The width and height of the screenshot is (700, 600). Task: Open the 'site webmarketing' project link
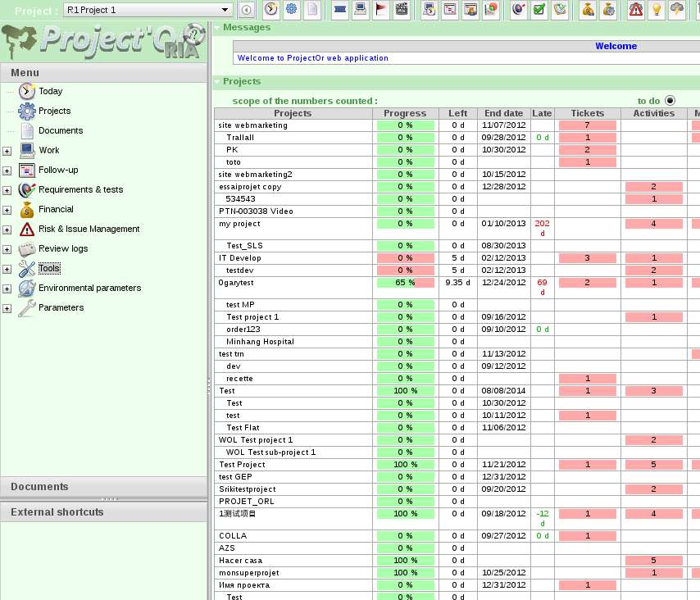tap(253, 125)
